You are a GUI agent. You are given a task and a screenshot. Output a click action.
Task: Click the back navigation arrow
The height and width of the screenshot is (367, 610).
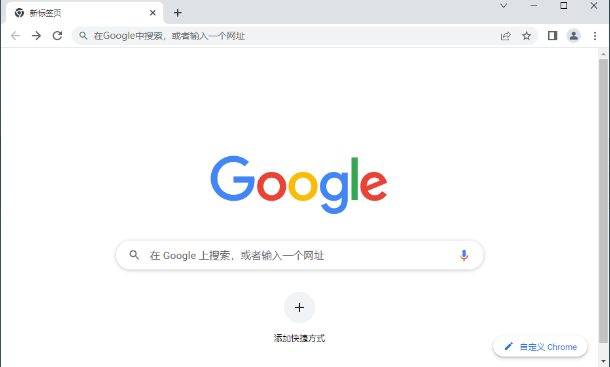(16, 36)
